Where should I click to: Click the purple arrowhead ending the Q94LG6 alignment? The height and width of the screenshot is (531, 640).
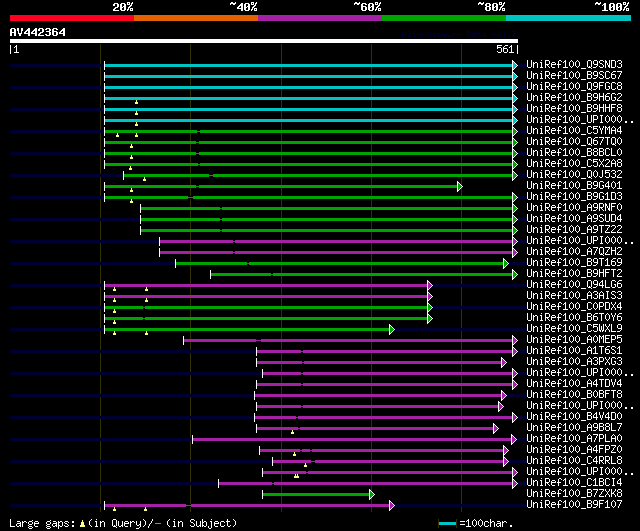coord(430,285)
